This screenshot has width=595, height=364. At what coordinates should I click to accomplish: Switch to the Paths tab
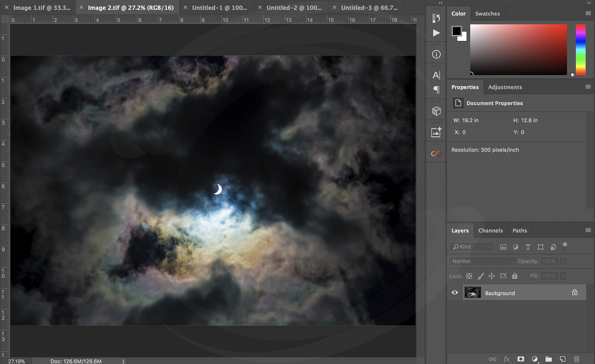coord(520,230)
